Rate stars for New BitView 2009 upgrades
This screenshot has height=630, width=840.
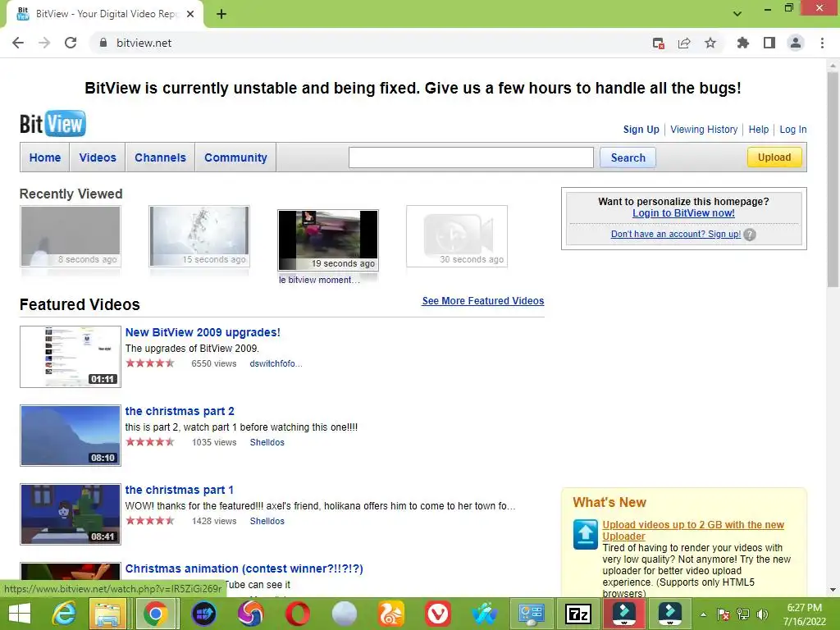pyautogui.click(x=150, y=363)
